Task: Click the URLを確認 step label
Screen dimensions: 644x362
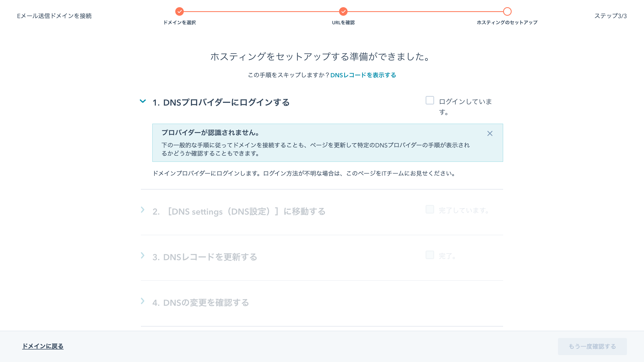Action: 343,23
